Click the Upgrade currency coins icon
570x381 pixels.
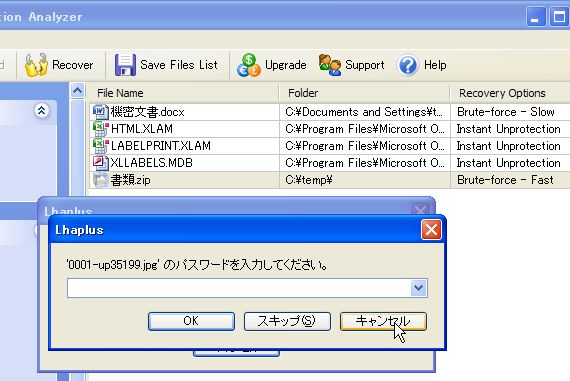(x=249, y=65)
